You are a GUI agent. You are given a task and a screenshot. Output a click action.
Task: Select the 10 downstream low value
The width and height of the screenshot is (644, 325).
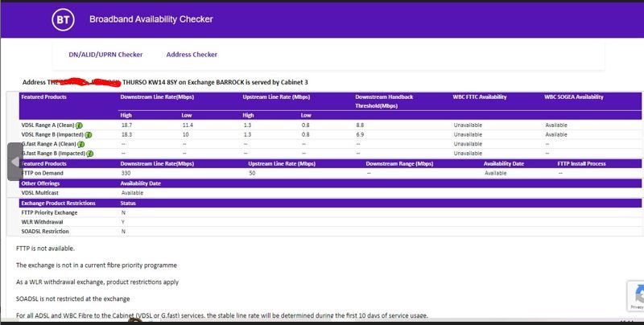point(186,134)
